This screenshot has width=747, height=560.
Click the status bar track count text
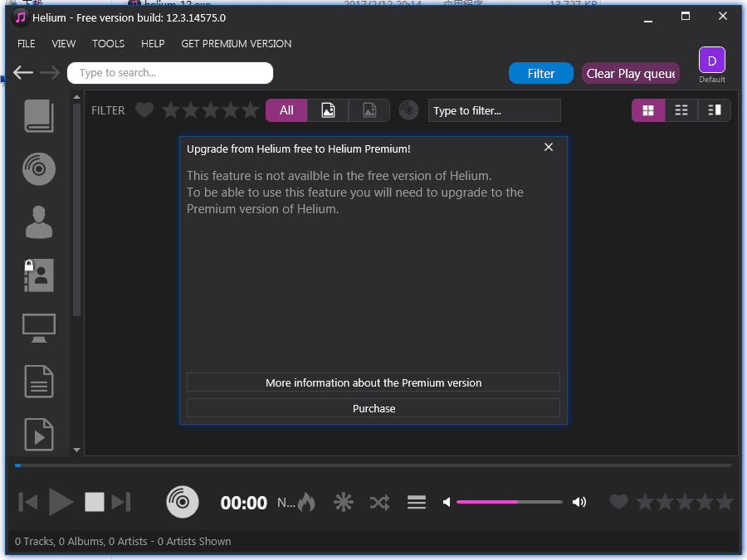tap(123, 542)
